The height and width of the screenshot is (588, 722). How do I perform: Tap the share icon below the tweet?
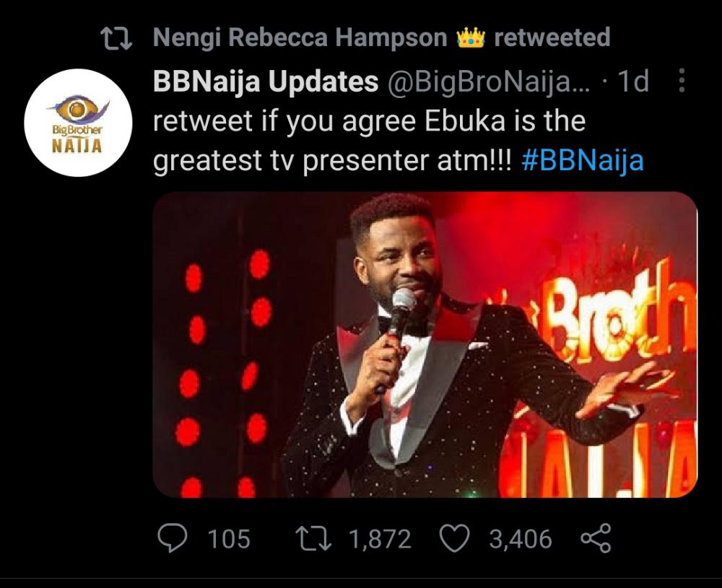596,539
